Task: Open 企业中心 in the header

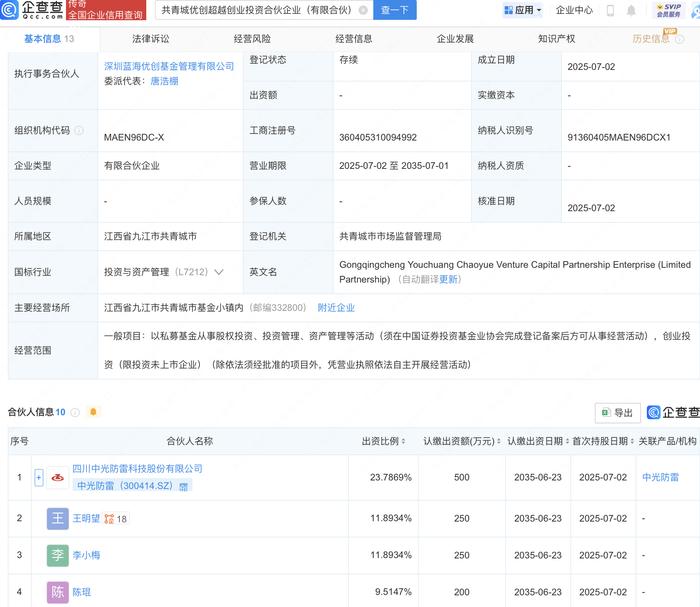Action: (574, 10)
